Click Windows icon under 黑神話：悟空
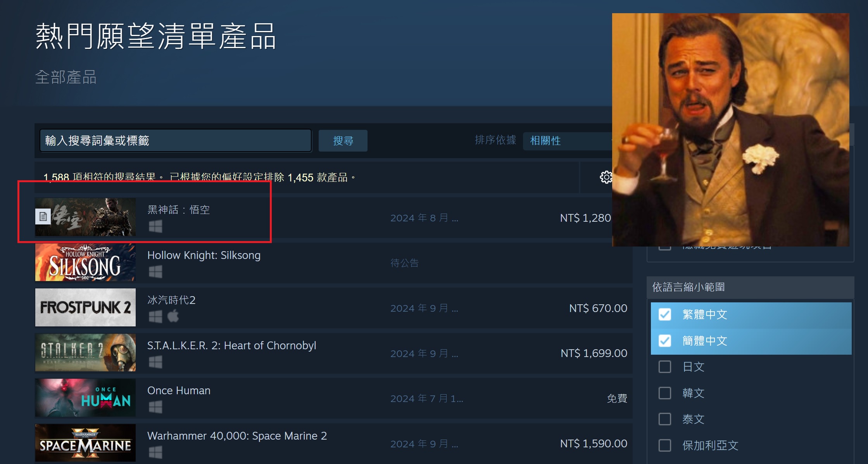This screenshot has width=868, height=464. click(x=155, y=226)
